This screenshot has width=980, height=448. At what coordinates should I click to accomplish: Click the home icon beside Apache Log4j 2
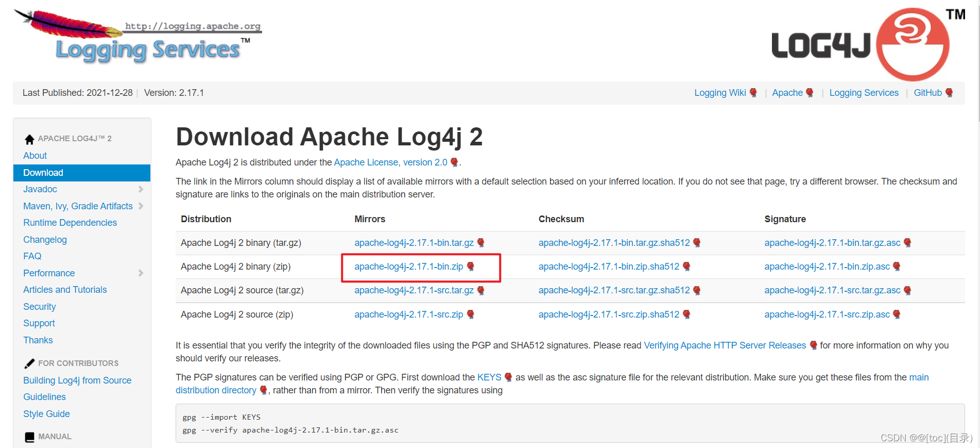29,139
